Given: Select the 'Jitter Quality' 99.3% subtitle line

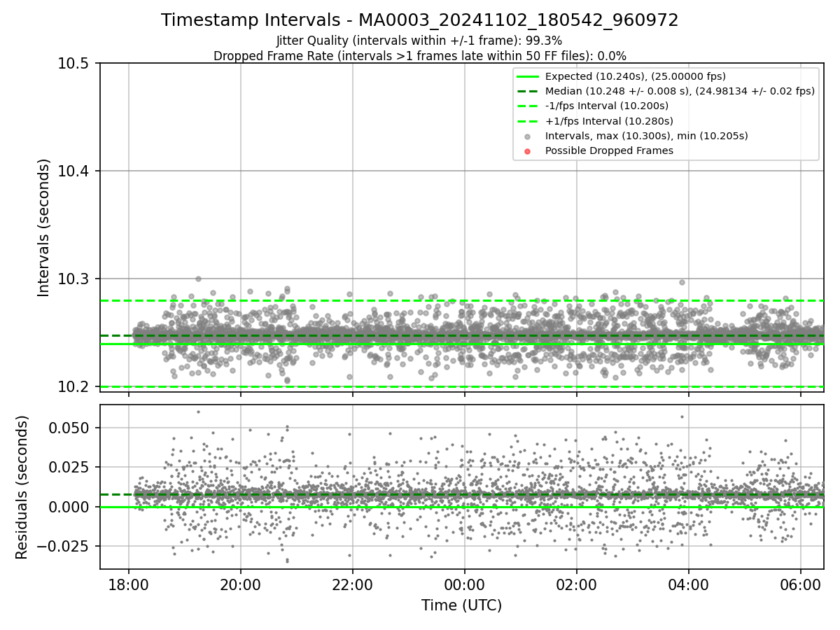Looking at the screenshot, I should (x=419, y=41).
